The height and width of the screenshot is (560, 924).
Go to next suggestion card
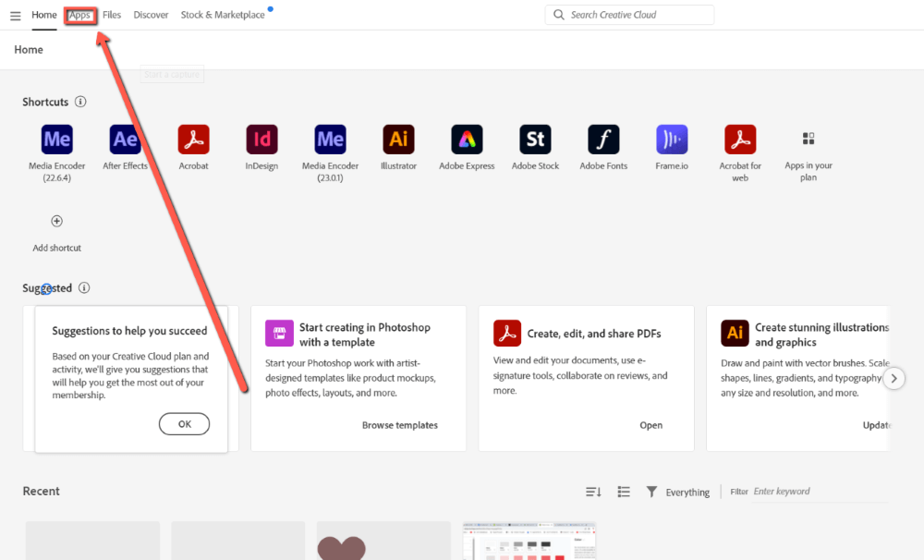pyautogui.click(x=894, y=379)
